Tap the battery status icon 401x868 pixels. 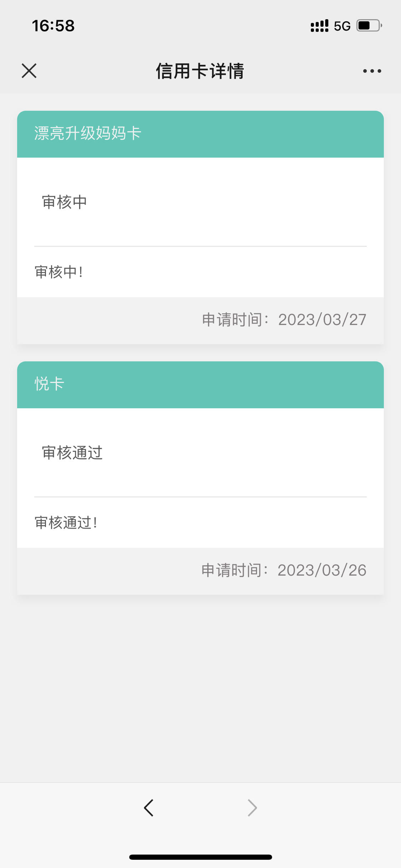(x=369, y=26)
